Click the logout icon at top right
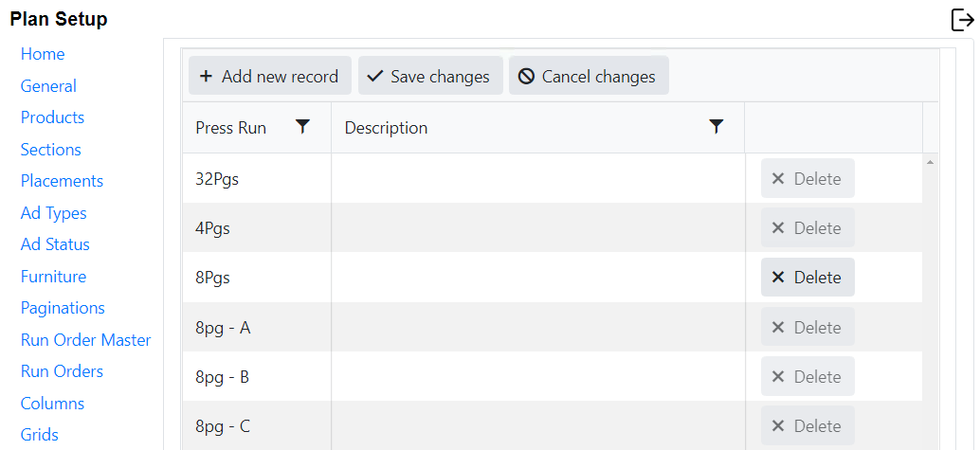This screenshot has height=450, width=980. tap(962, 20)
